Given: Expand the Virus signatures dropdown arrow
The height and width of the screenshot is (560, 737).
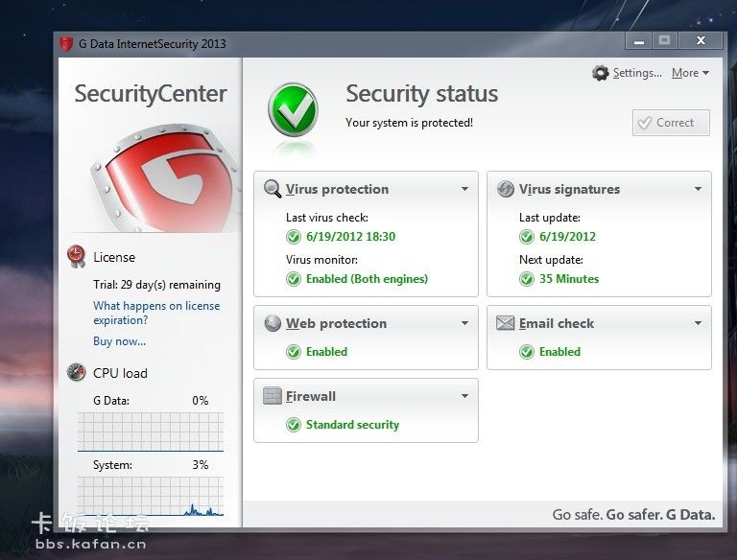Looking at the screenshot, I should coord(698,189).
